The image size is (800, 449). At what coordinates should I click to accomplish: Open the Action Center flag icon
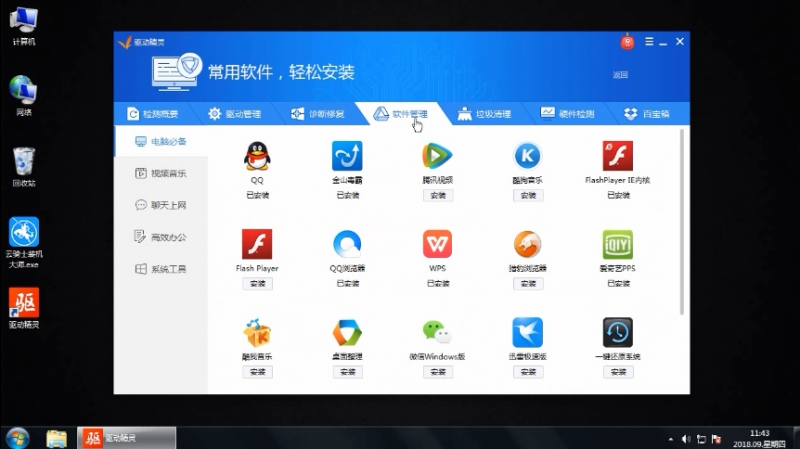(x=716, y=439)
